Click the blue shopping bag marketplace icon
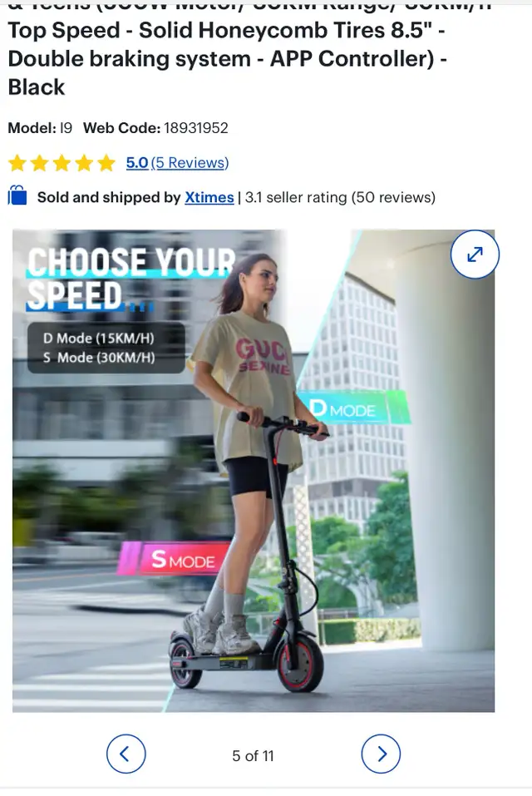The image size is (532, 796). [17, 195]
